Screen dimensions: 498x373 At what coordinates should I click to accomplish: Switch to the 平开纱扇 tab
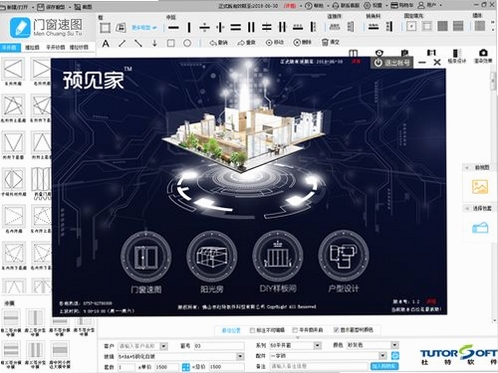pyautogui.click(x=55, y=47)
